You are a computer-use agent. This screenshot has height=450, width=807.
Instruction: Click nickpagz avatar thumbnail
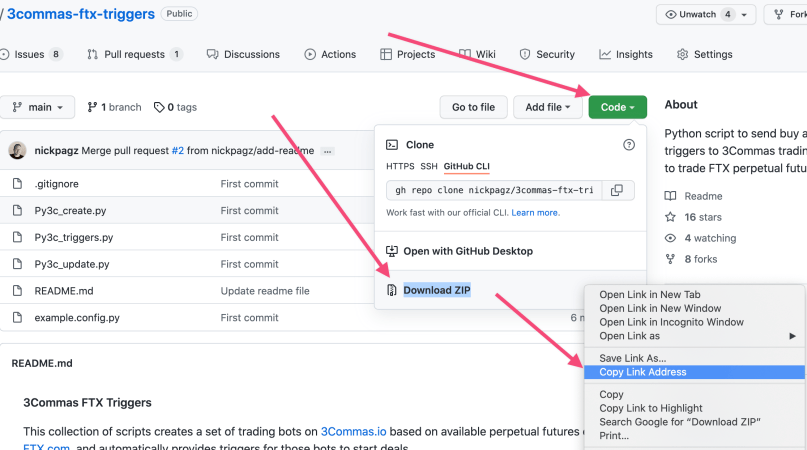tap(17, 150)
